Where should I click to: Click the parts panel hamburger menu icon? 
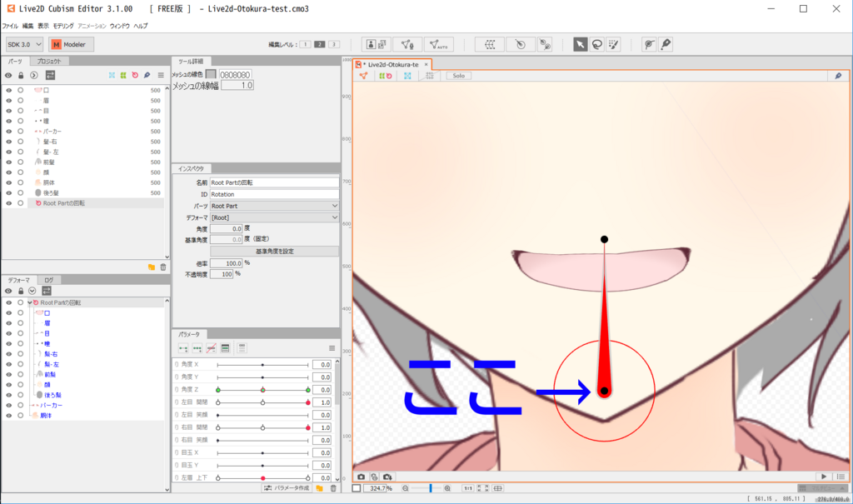coord(161,75)
